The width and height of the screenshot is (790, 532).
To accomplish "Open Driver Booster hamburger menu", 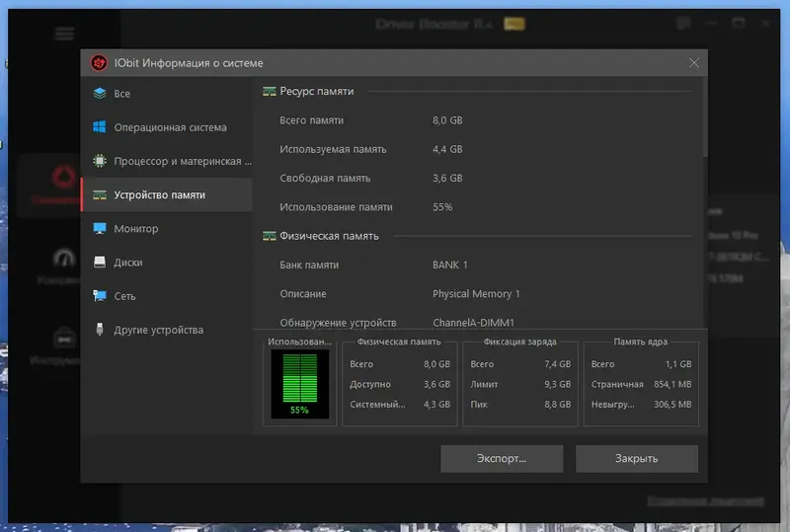I will 64,34.
